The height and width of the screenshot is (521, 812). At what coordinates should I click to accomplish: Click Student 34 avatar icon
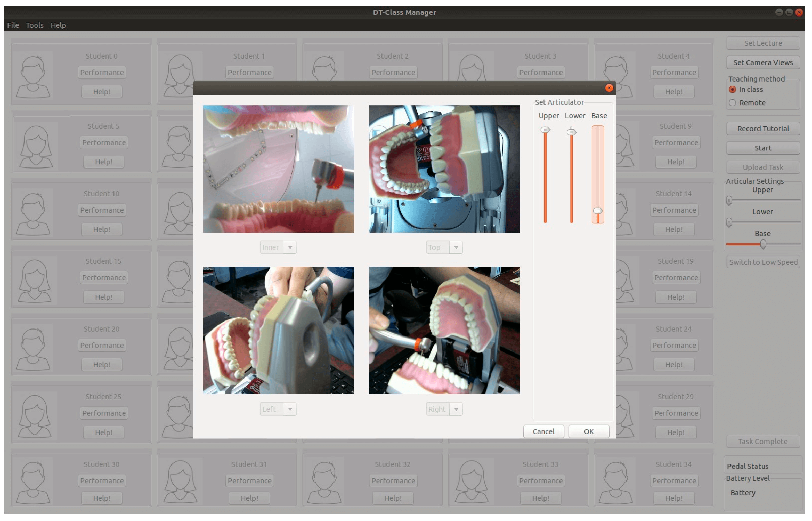(615, 483)
